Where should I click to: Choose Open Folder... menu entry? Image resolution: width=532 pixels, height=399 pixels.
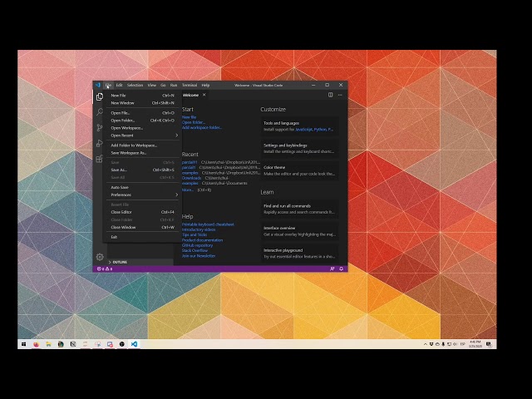142,121
